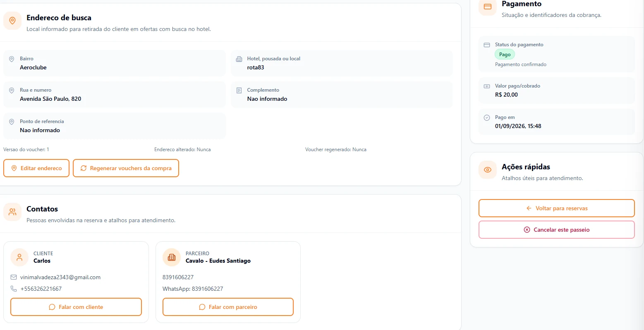Click the Aeroclube bairro value

tap(33, 67)
